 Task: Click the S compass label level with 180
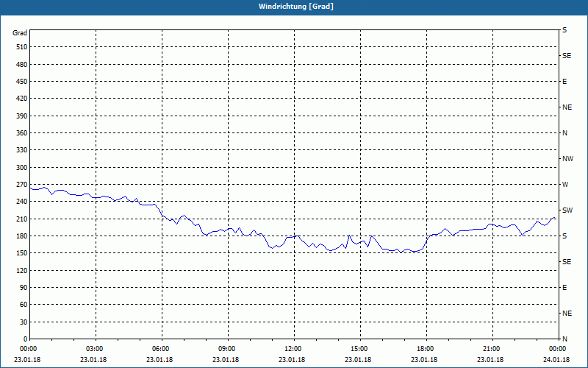click(564, 236)
